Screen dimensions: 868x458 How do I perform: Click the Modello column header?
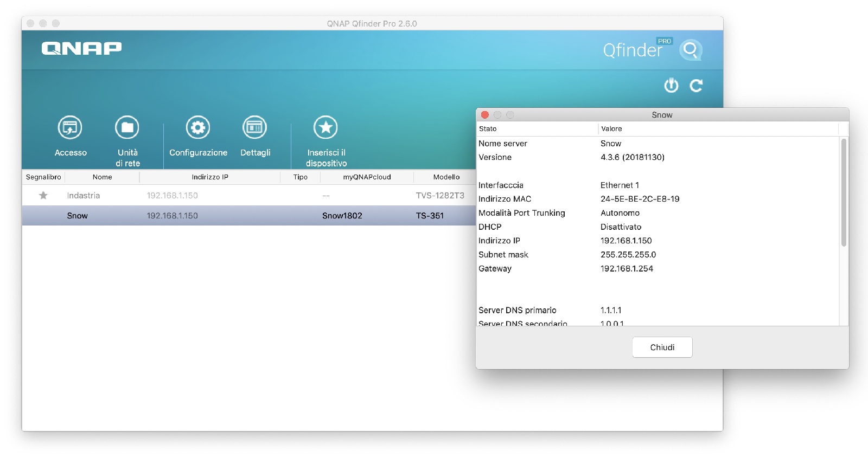tap(446, 177)
